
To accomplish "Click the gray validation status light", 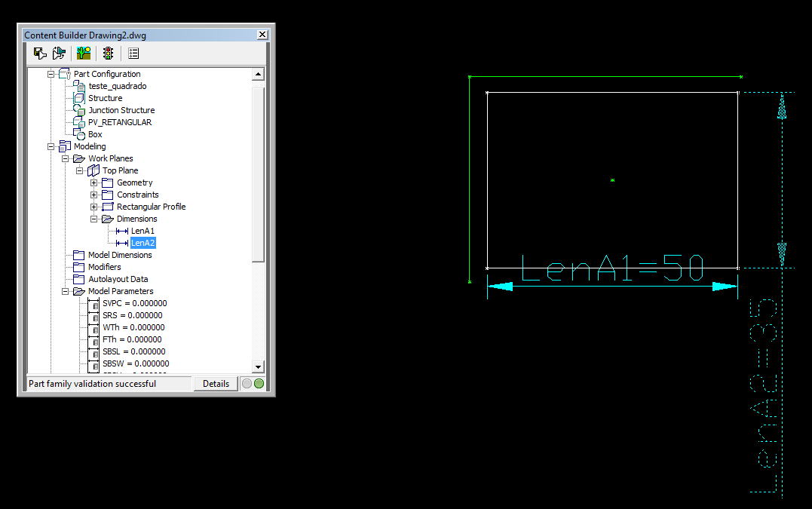I will click(x=247, y=384).
